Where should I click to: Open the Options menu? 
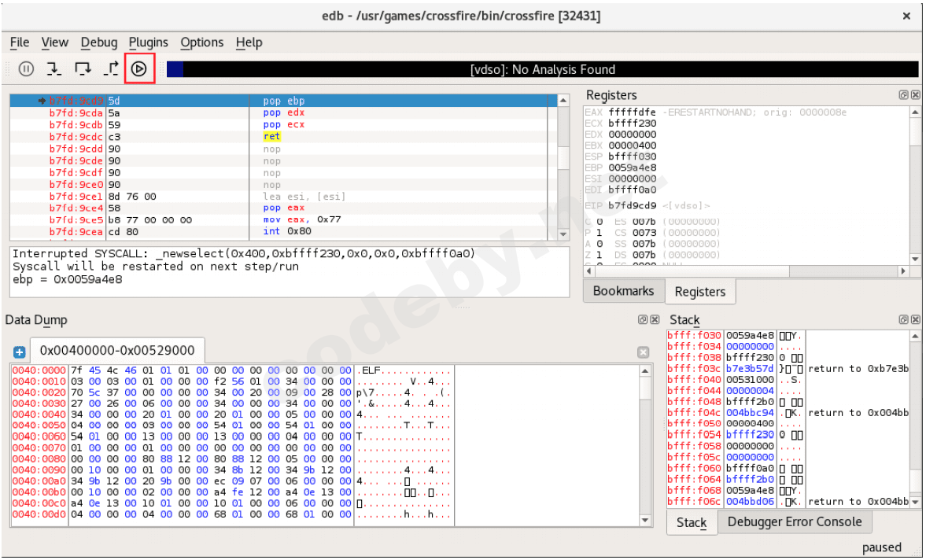(x=202, y=42)
